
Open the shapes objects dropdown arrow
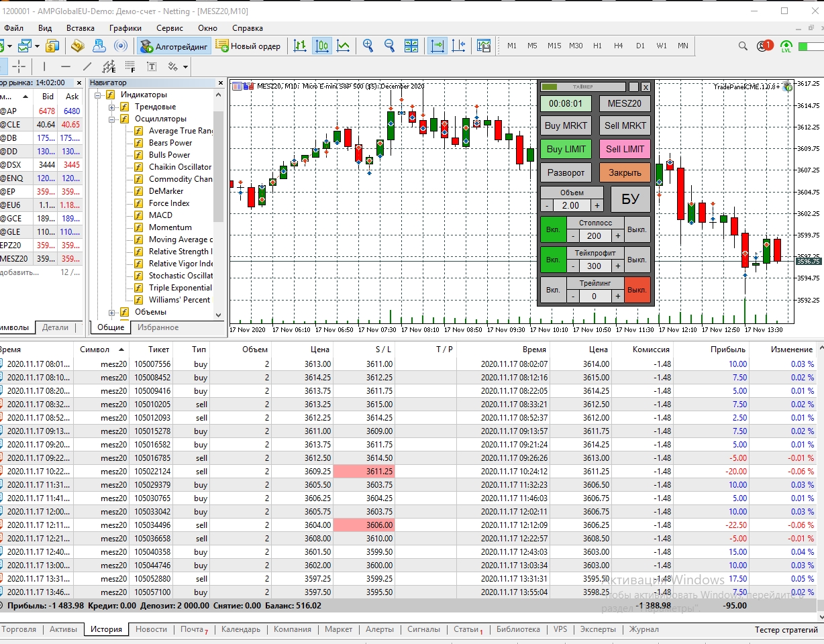[x=185, y=67]
